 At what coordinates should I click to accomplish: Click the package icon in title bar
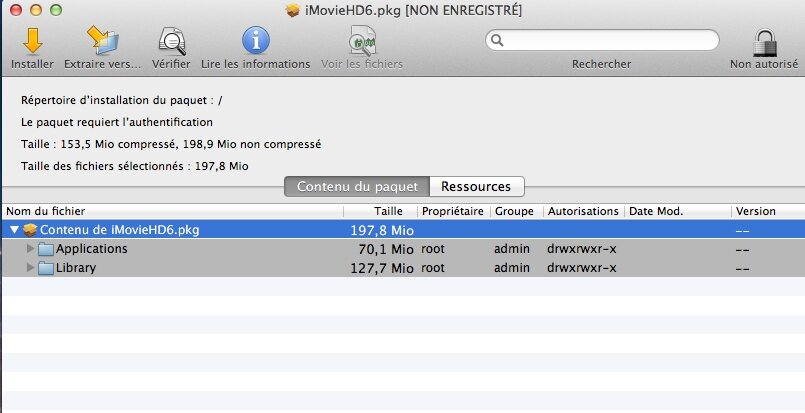[x=293, y=10]
